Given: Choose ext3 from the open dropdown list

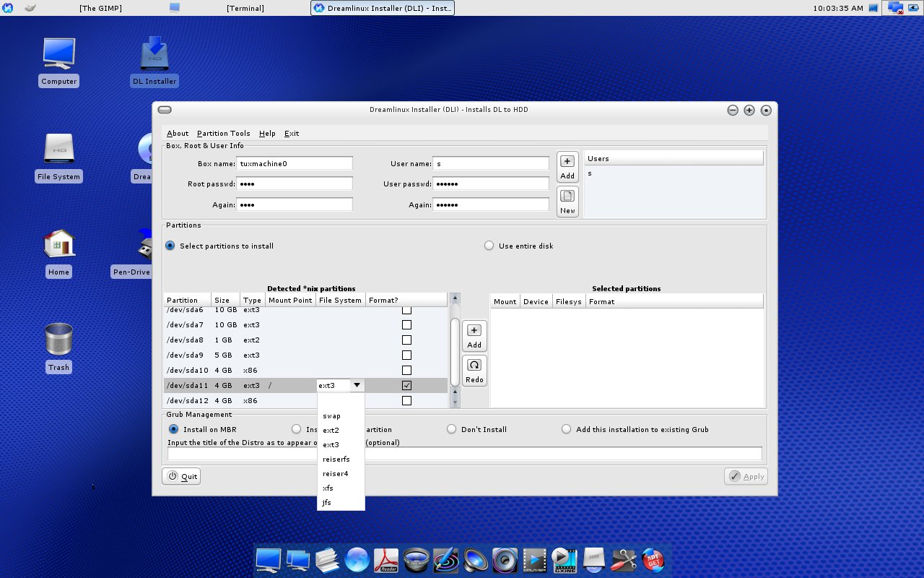Looking at the screenshot, I should [341, 445].
